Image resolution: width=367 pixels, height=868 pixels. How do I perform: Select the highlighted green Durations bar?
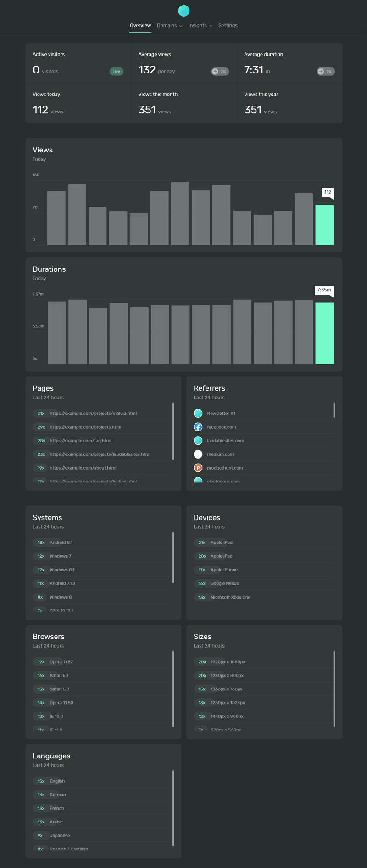click(324, 333)
